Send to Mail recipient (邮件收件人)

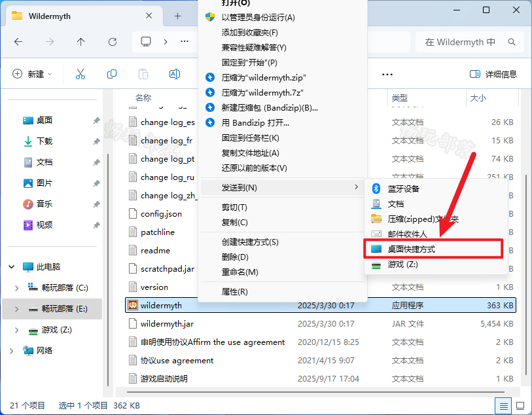(x=408, y=234)
